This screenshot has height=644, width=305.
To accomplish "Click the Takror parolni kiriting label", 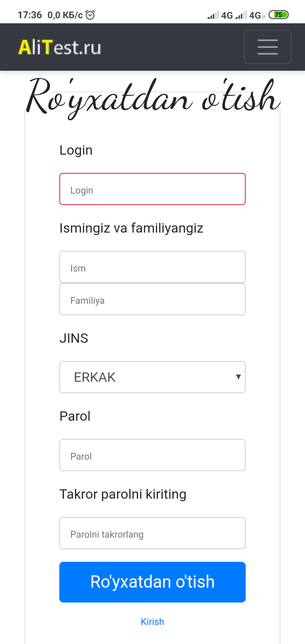I will click(x=123, y=494).
